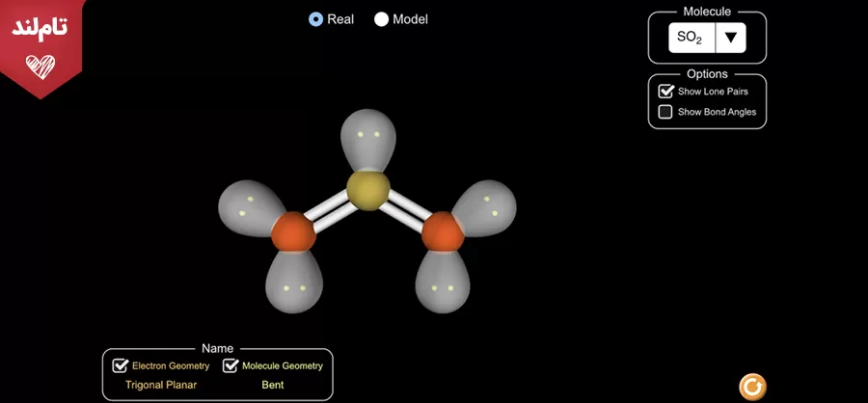Click the yellow sulfur atom
868x403 pixels.
(x=367, y=190)
